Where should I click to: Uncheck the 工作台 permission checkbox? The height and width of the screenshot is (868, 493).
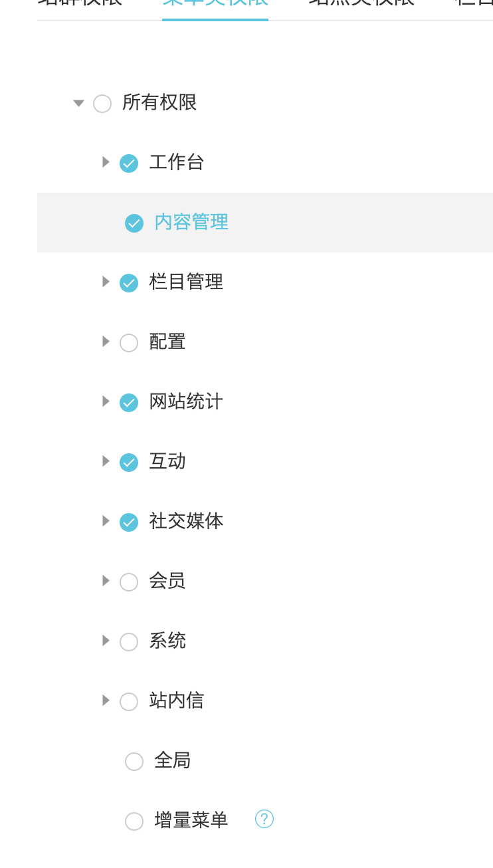129,163
